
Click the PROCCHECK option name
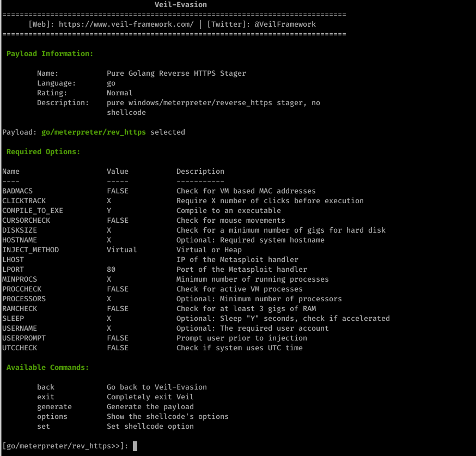coord(22,289)
